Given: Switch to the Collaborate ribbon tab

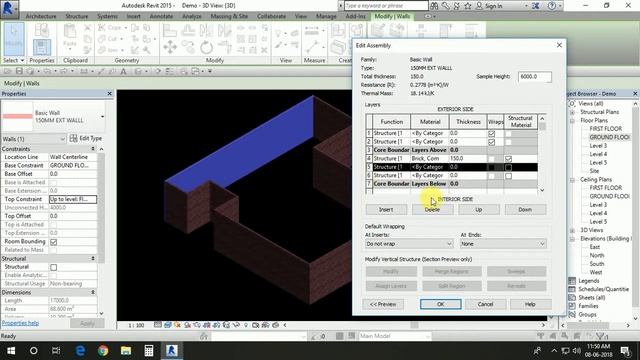Looking at the screenshot, I should (271, 16).
